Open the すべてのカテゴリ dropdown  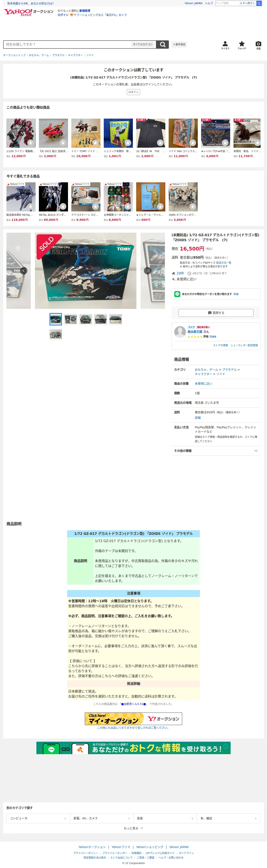pyautogui.click(x=143, y=45)
